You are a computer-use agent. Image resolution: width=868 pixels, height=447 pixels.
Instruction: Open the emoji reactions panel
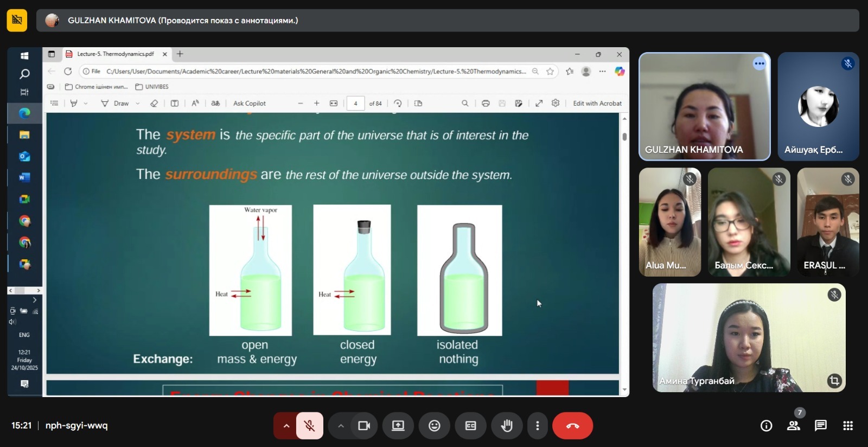pos(434,426)
